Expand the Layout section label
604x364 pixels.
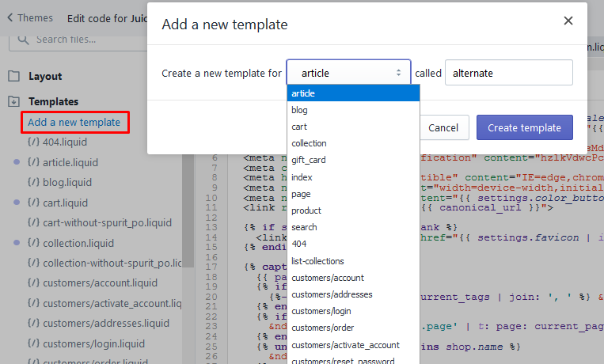[45, 76]
